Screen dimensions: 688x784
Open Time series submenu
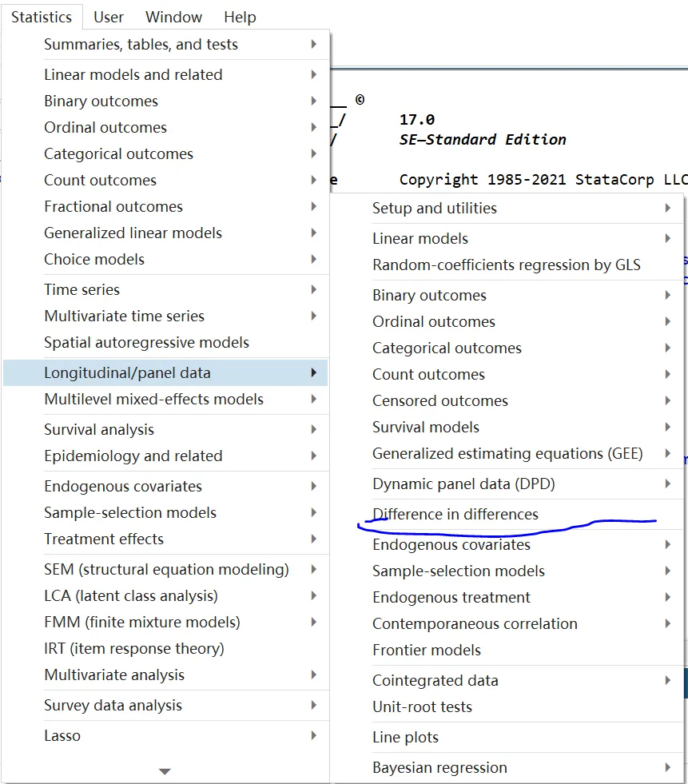(165, 289)
